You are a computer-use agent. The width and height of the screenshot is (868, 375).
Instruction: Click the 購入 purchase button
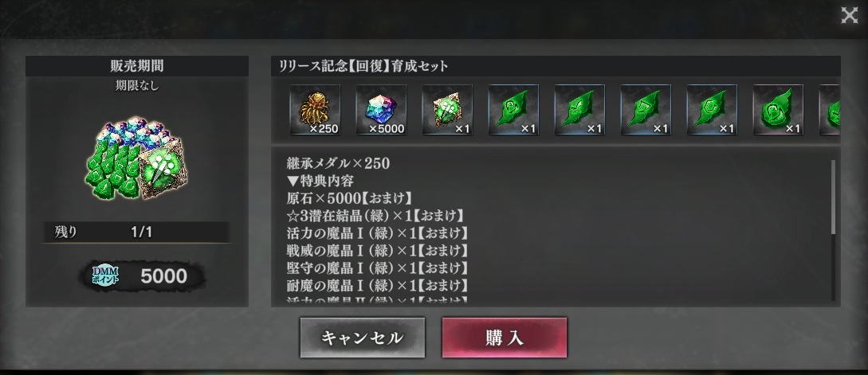pos(505,338)
